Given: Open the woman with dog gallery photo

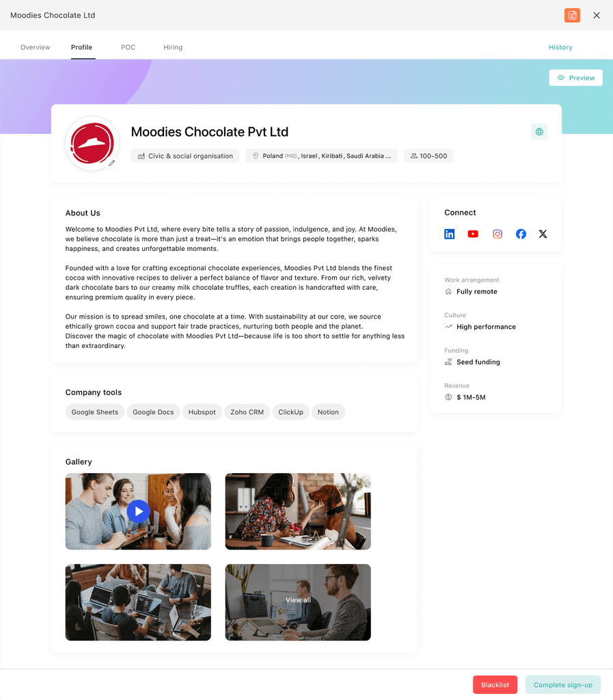Looking at the screenshot, I should coord(298,511).
